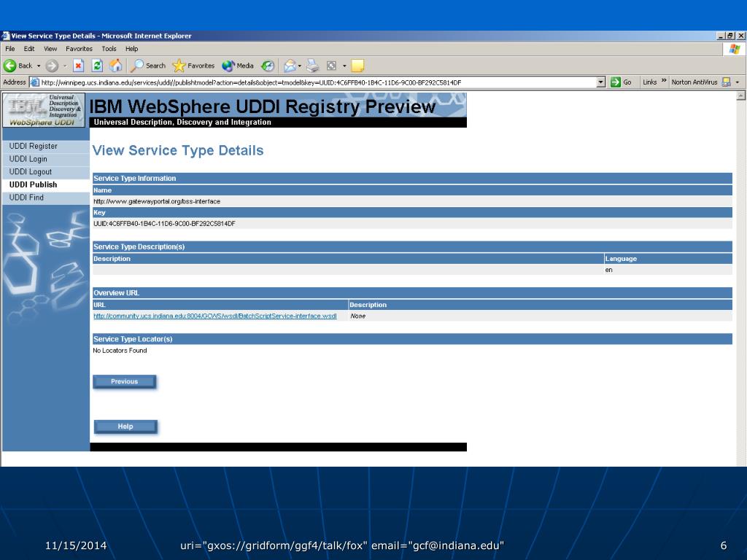The height and width of the screenshot is (560, 747).
Task: Open the File menu
Action: (x=10, y=49)
